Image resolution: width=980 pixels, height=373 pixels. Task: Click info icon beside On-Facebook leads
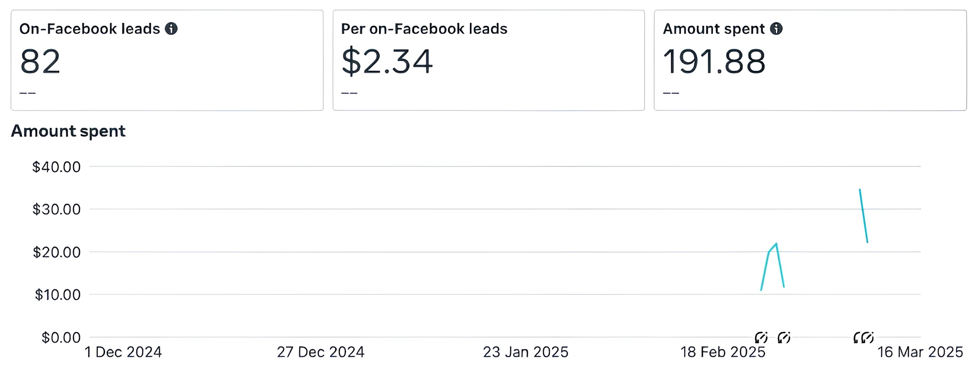click(x=171, y=29)
